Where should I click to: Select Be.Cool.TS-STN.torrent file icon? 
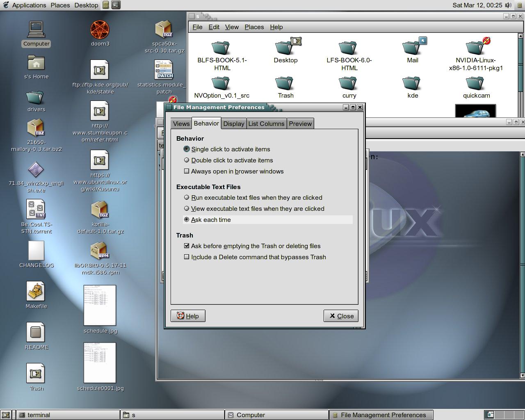coord(36,209)
